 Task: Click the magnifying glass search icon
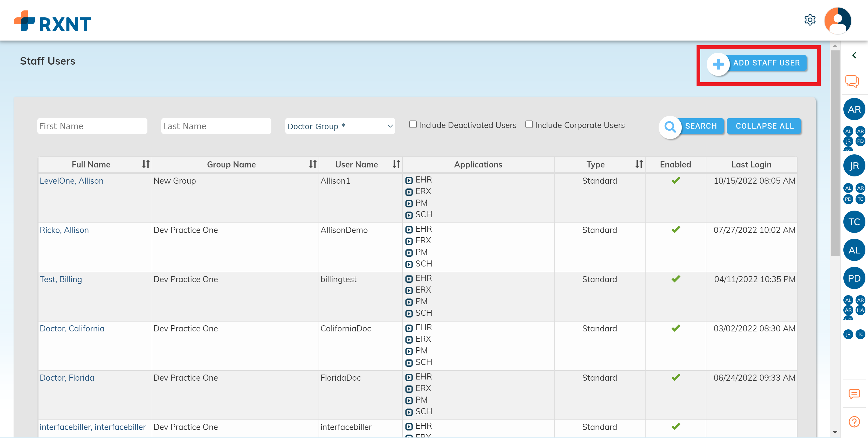coord(670,127)
